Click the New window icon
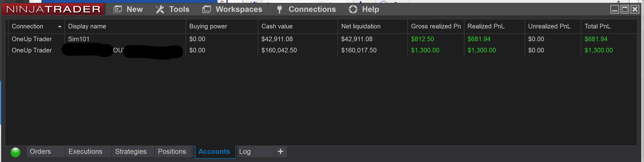The width and height of the screenshot is (644, 162). point(117,9)
